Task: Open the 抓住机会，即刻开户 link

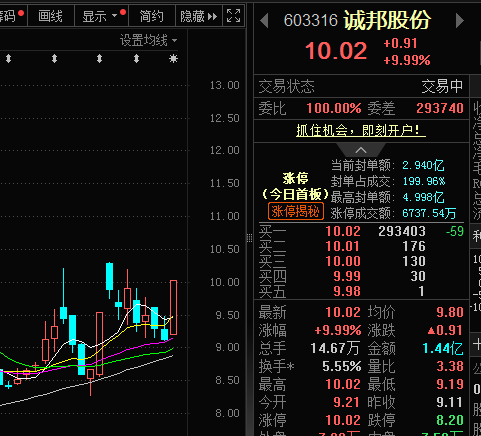Action: pos(361,130)
